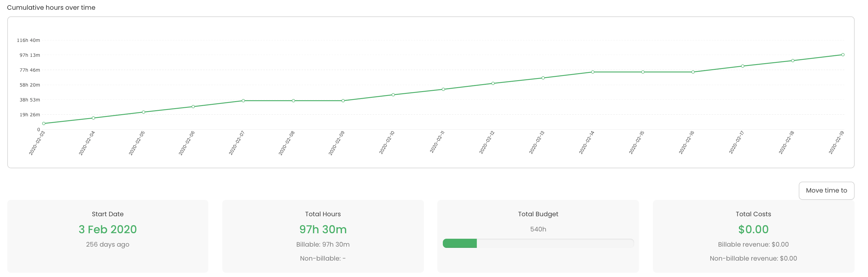868x277 pixels.
Task: Click the Total Costs card title
Action: coord(754,214)
